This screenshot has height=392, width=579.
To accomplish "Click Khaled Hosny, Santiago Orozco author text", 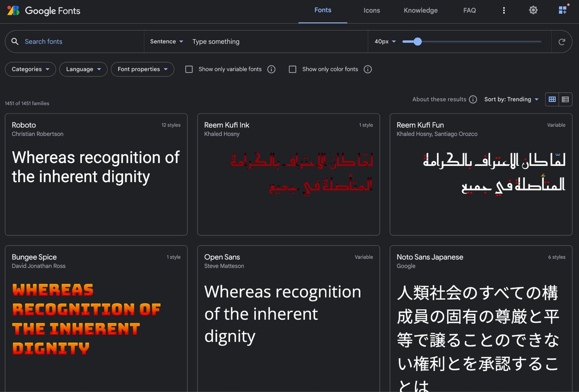I will [437, 134].
